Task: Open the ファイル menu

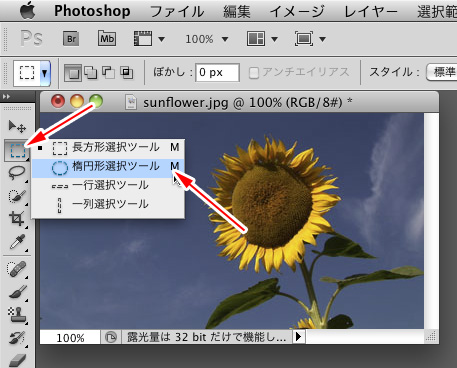Action: pos(177,12)
